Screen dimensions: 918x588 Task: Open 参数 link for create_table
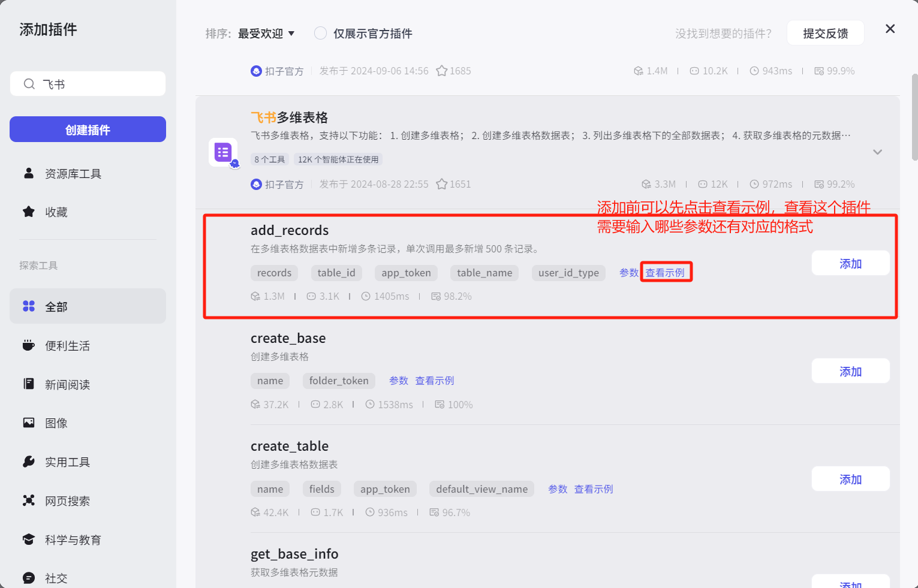point(558,489)
